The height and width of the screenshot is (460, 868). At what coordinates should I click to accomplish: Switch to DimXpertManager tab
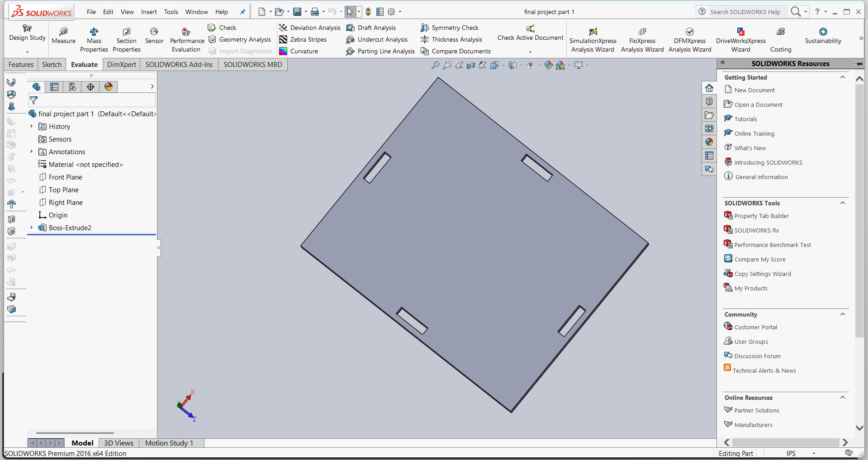(90, 87)
